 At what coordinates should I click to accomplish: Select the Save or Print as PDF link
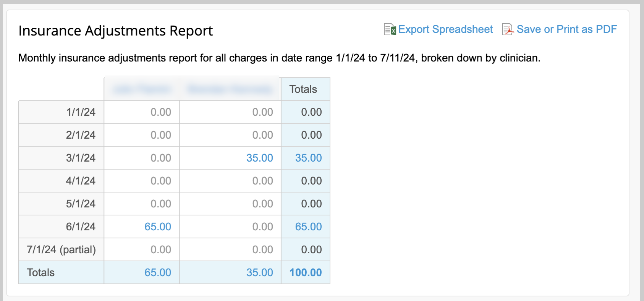point(566,29)
